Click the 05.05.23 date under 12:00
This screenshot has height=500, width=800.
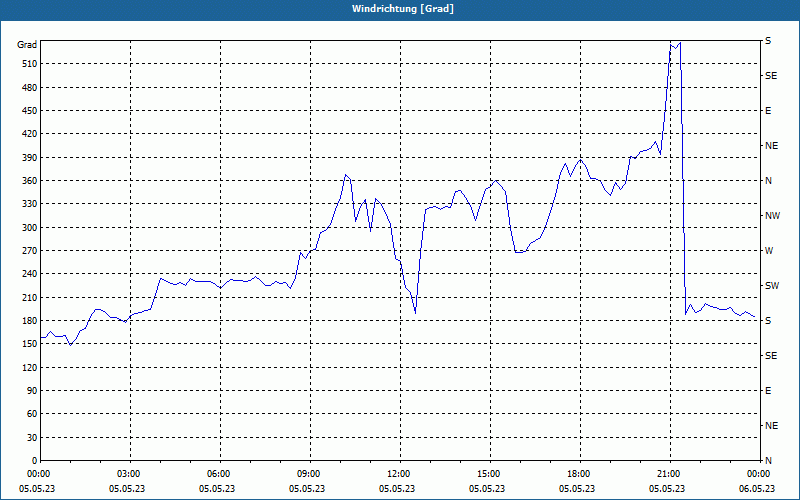click(x=397, y=489)
